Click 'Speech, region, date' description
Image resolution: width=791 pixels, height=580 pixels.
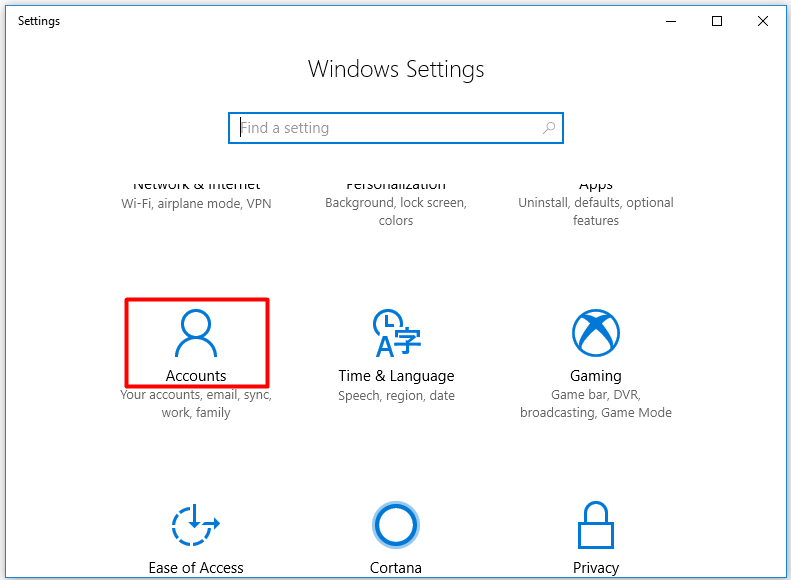pos(397,396)
